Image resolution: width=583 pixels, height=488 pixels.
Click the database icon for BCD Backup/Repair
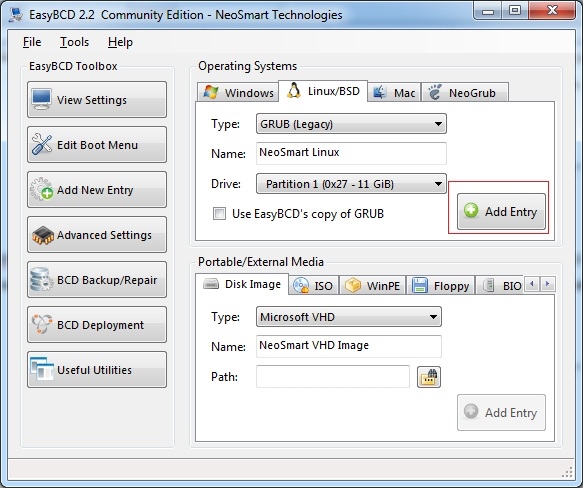click(41, 279)
